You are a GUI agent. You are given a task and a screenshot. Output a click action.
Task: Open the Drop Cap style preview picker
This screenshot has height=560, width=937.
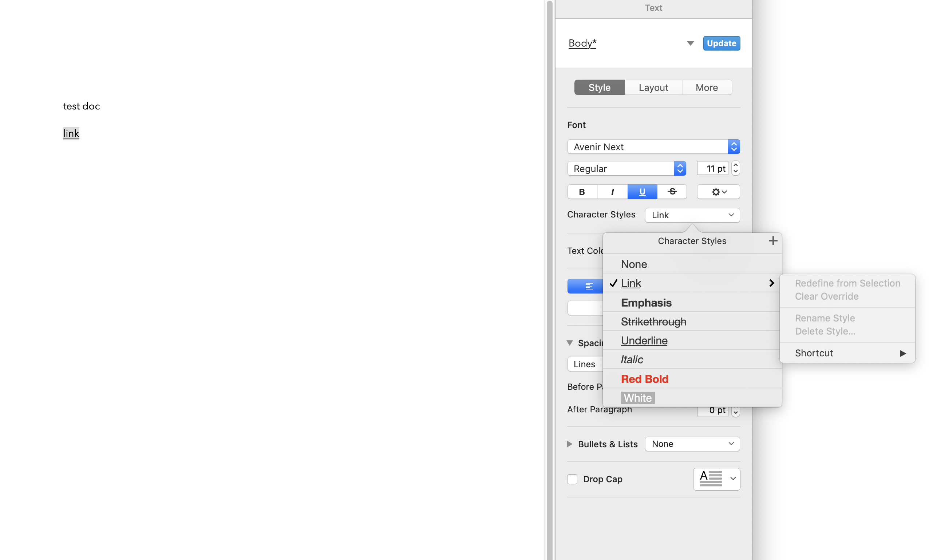pyautogui.click(x=716, y=479)
